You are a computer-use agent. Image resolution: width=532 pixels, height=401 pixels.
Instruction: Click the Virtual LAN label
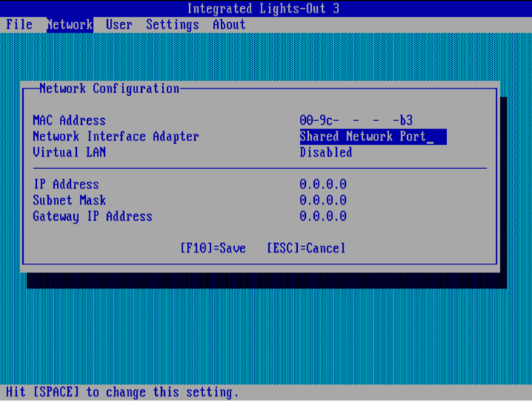coord(69,153)
